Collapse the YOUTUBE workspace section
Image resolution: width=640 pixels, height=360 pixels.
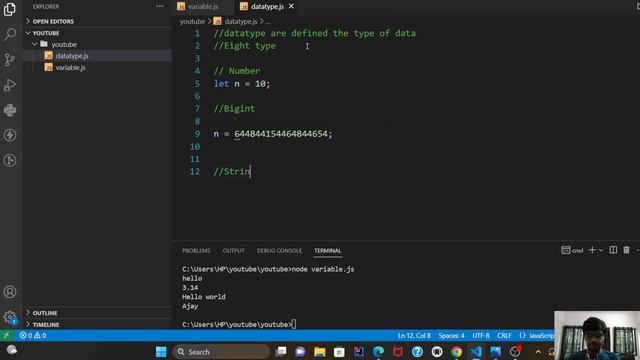point(97,33)
